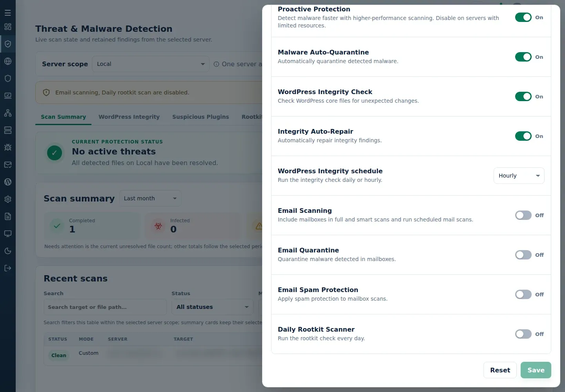This screenshot has width=565, height=392.
Task: Open the network hierarchy sidebar icon
Action: click(8, 113)
